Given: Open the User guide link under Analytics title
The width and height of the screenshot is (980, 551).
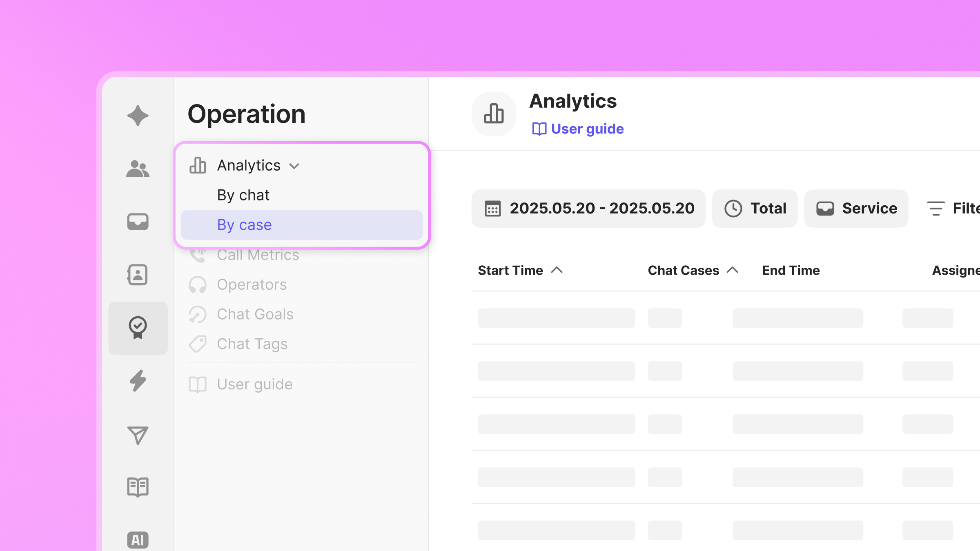Looking at the screenshot, I should pyautogui.click(x=578, y=129).
